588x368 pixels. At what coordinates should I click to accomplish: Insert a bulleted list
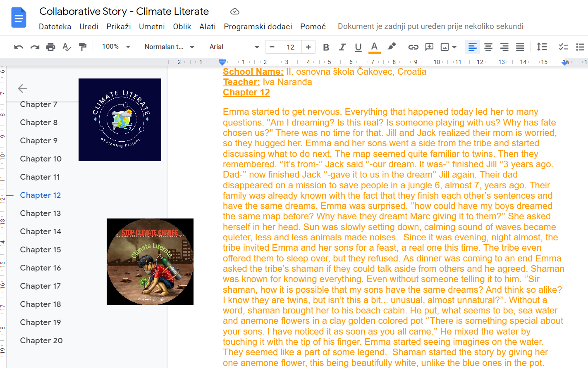[x=580, y=47]
